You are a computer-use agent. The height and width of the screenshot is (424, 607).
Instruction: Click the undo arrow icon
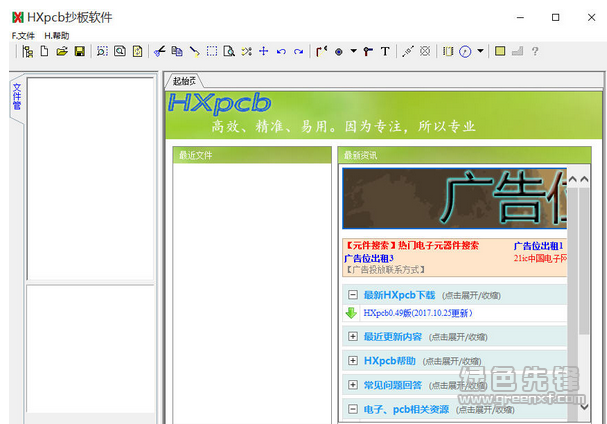click(x=281, y=51)
